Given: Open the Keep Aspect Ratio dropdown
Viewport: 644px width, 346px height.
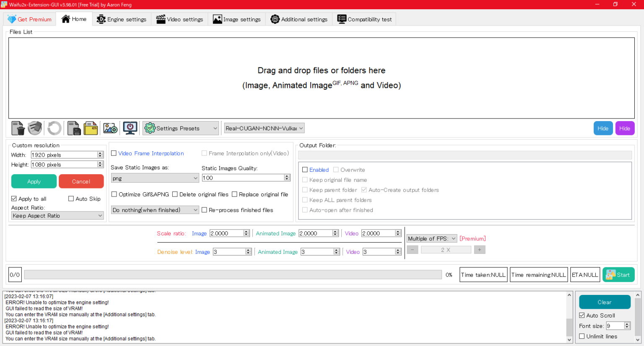Looking at the screenshot, I should coord(57,216).
